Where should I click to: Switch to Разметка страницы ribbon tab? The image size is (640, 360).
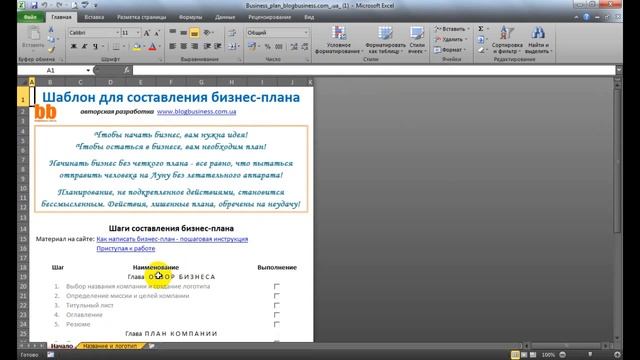(142, 17)
